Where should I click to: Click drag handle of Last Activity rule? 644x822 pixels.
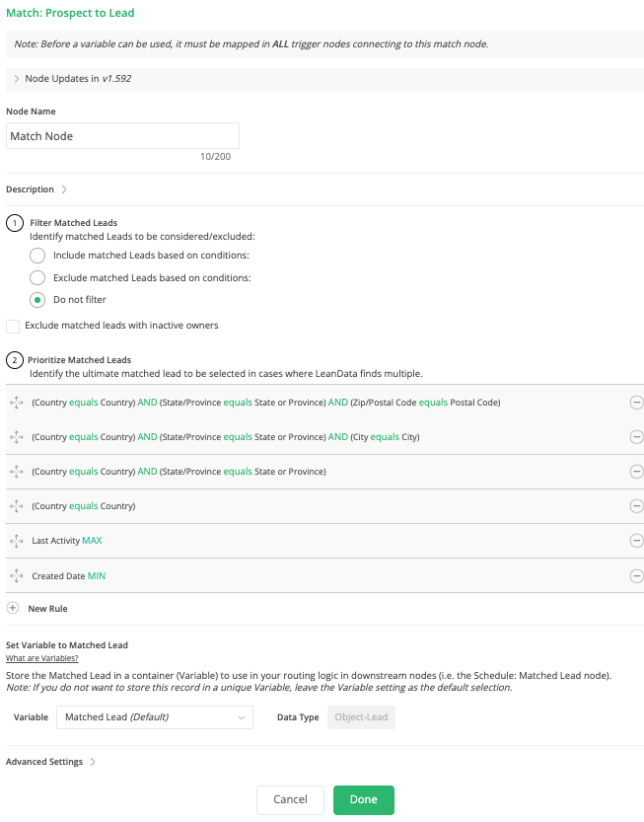coord(15,541)
